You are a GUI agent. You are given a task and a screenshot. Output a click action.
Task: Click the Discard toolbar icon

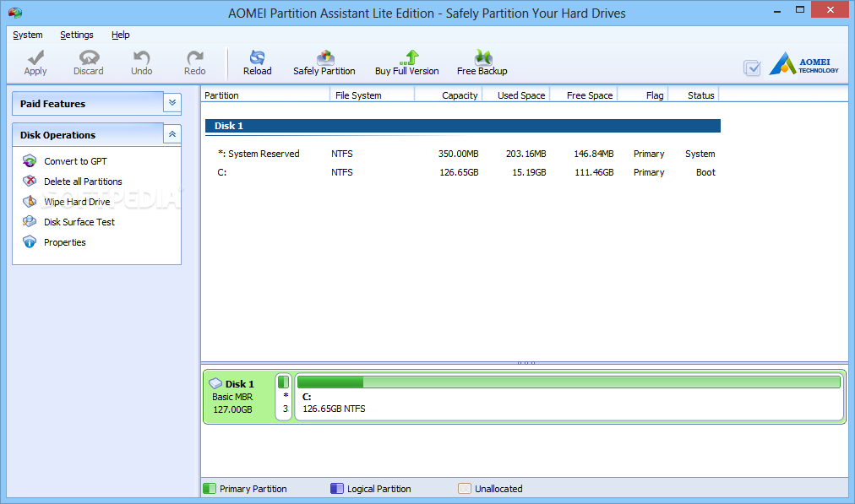[x=89, y=57]
